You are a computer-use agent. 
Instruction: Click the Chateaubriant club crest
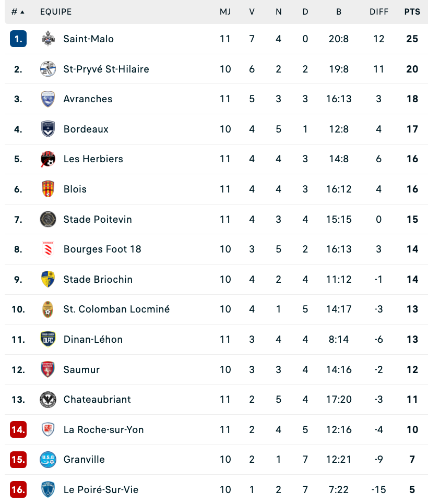coord(48,400)
